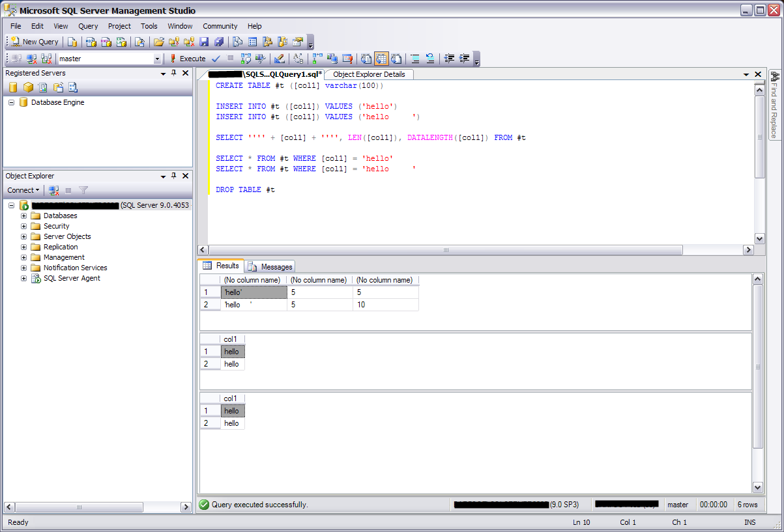Open a new Database Engine Query
The image size is (784, 532).
click(x=70, y=42)
